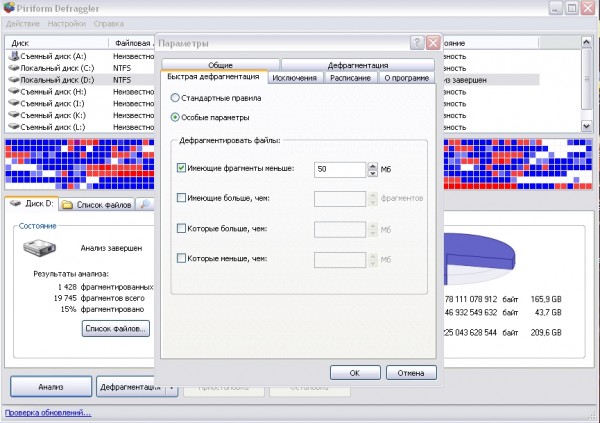
Task: Open the Диск D: tab
Action: 32,203
